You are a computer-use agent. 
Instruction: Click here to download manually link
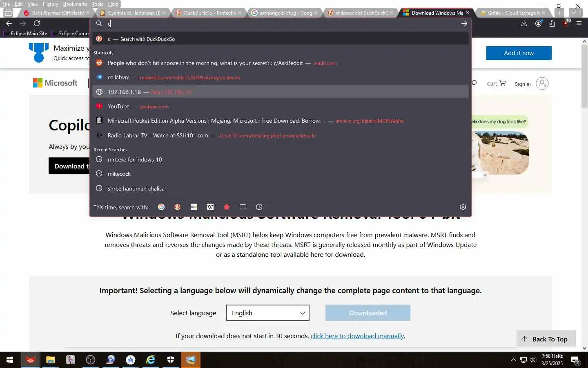(357, 336)
